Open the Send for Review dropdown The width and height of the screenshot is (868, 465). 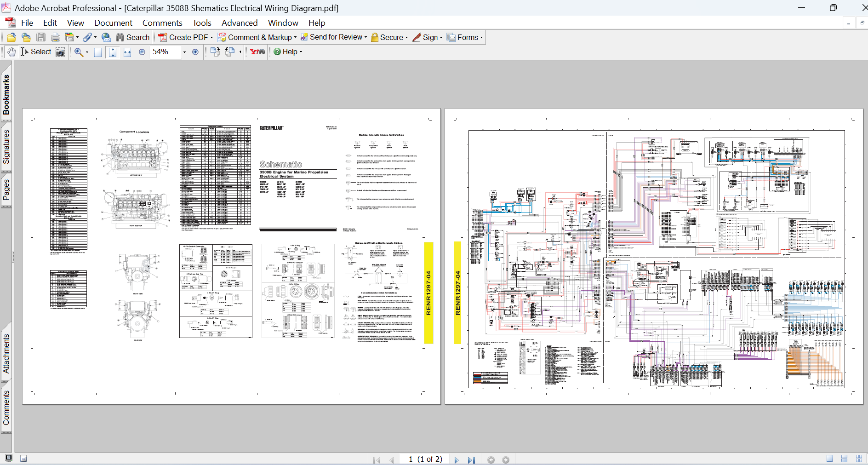(x=334, y=37)
